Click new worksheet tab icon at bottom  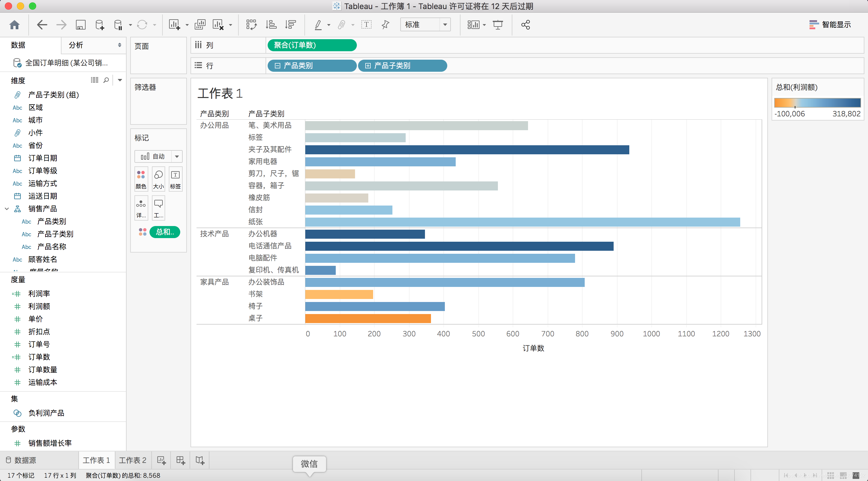pyautogui.click(x=162, y=460)
